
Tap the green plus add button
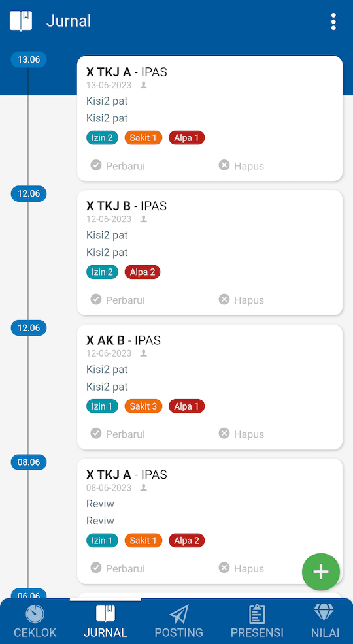321,572
